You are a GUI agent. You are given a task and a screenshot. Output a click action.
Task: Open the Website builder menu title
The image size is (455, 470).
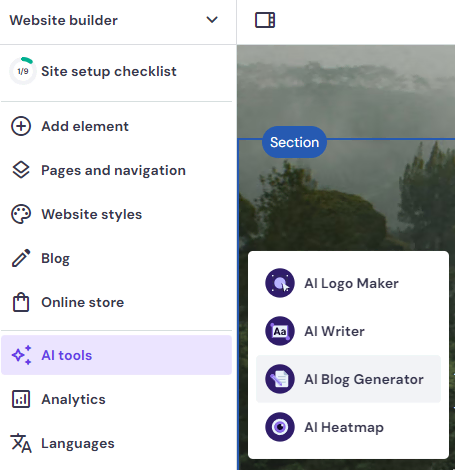(63, 20)
